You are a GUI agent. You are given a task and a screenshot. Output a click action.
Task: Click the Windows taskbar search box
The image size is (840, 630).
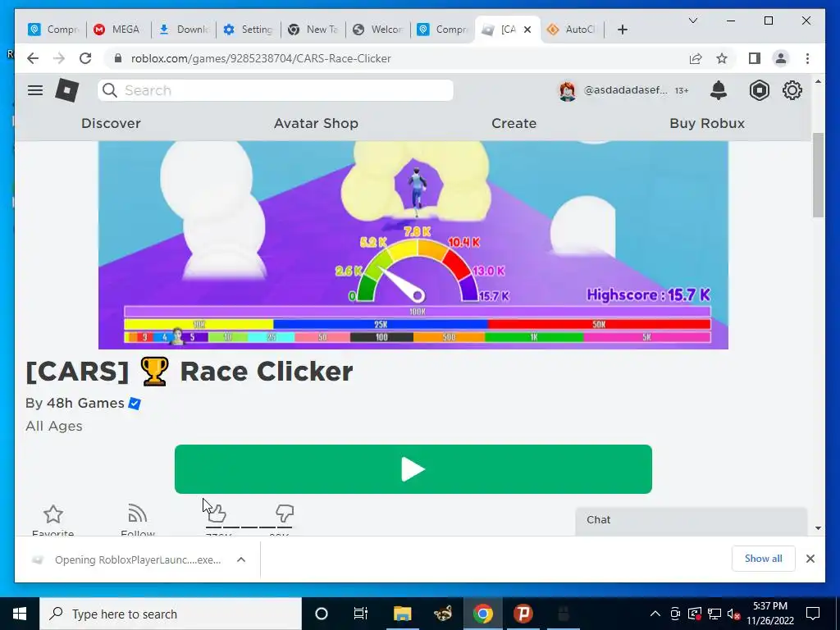tap(171, 614)
